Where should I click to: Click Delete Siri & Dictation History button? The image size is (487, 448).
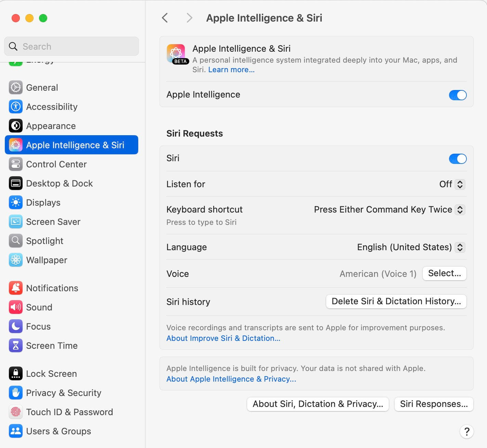pyautogui.click(x=396, y=302)
